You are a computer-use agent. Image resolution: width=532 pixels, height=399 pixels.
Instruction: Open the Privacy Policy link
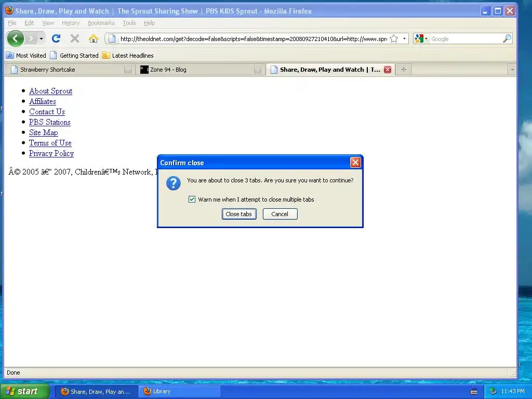[51, 153]
